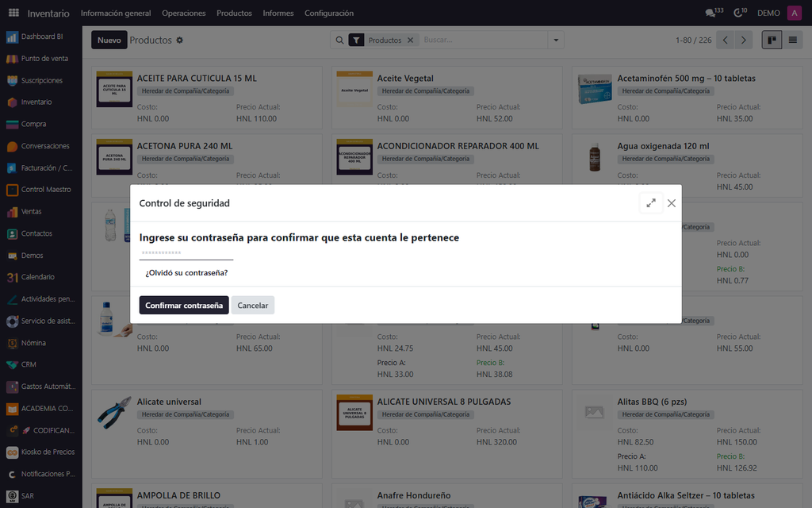Image resolution: width=812 pixels, height=508 pixels.
Task: Open Conversaciones sidebar icon
Action: 12,146
